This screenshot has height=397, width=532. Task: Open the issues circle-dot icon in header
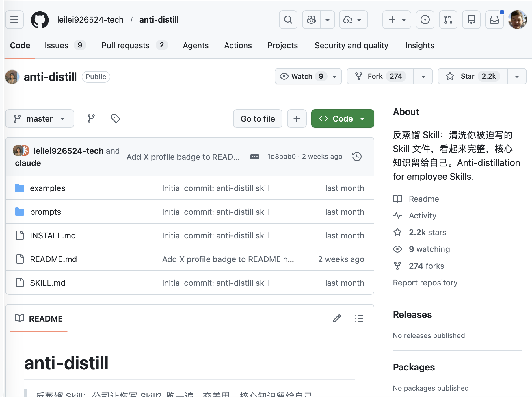425,20
